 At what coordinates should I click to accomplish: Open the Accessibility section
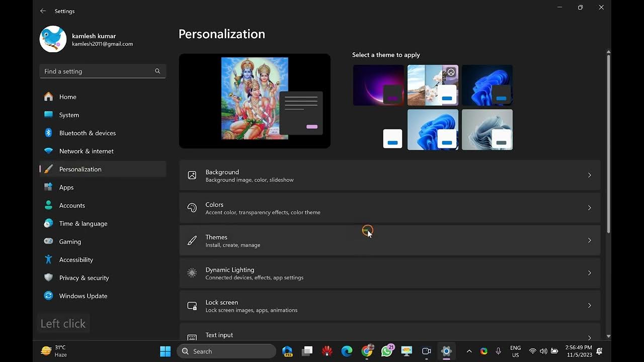(103, 259)
